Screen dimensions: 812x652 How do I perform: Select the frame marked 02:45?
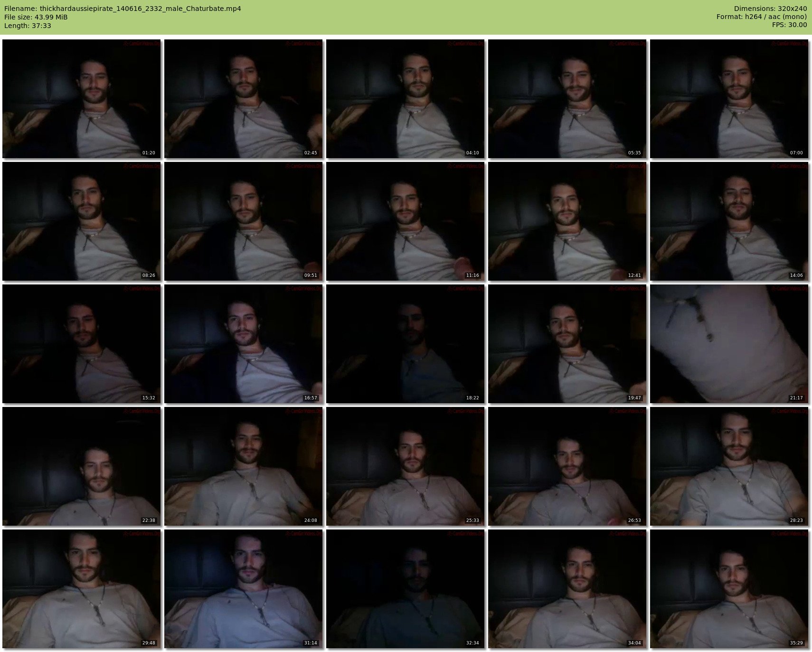click(244, 99)
